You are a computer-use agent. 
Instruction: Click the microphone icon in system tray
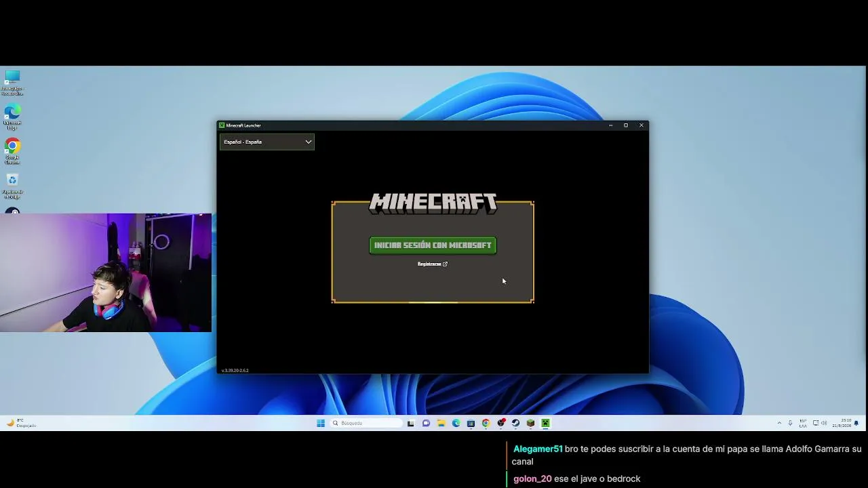click(x=790, y=423)
